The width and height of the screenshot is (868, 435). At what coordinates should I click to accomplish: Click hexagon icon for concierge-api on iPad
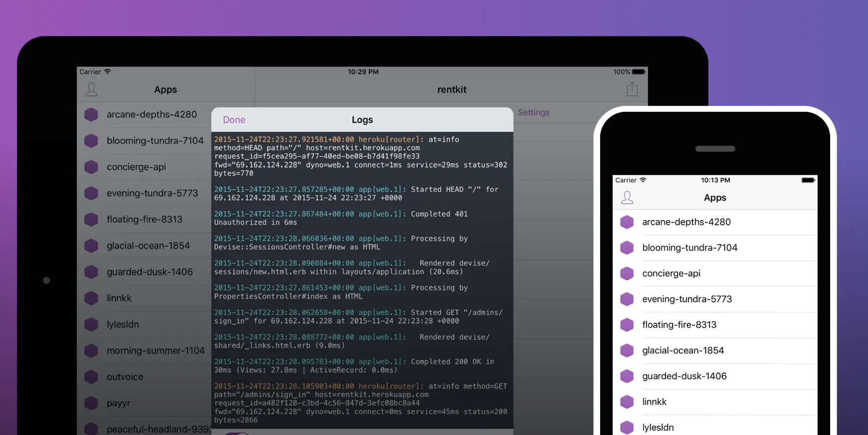pyautogui.click(x=91, y=167)
